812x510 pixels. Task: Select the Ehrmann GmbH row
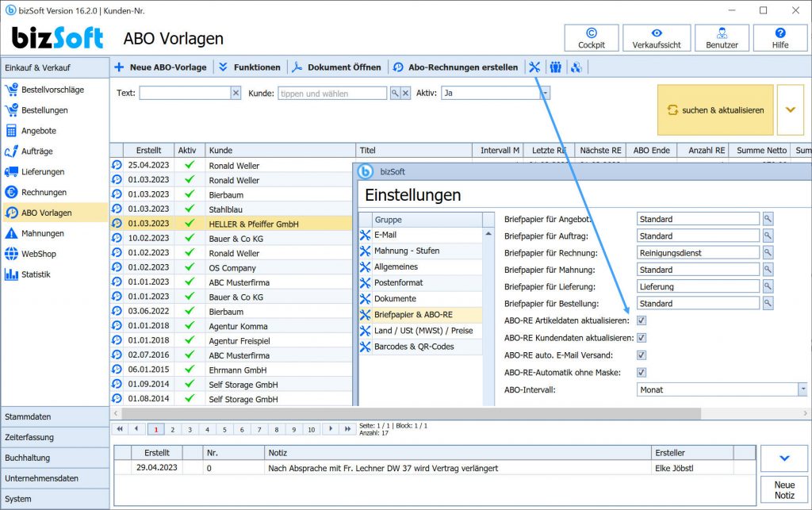point(231,370)
